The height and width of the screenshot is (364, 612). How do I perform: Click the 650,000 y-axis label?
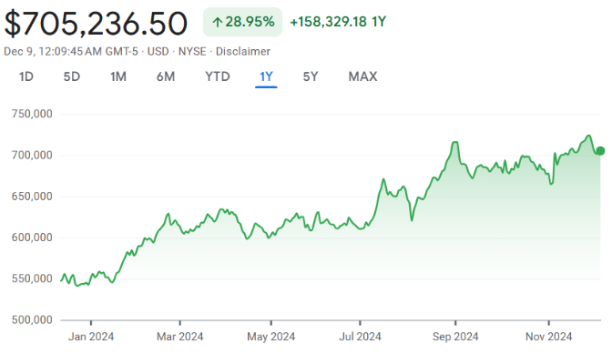click(x=32, y=197)
